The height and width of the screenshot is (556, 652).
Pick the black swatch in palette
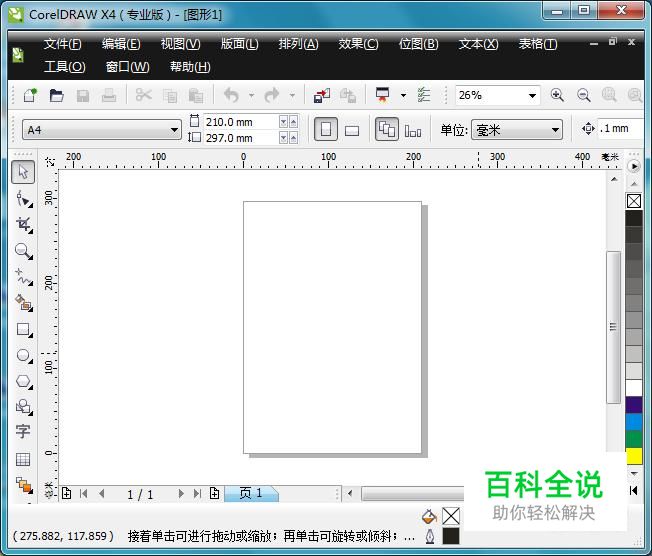pos(634,218)
